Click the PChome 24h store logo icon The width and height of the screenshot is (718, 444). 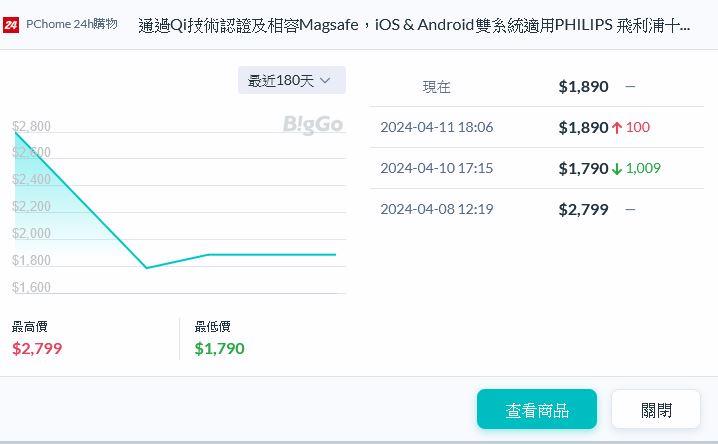tap(12, 25)
